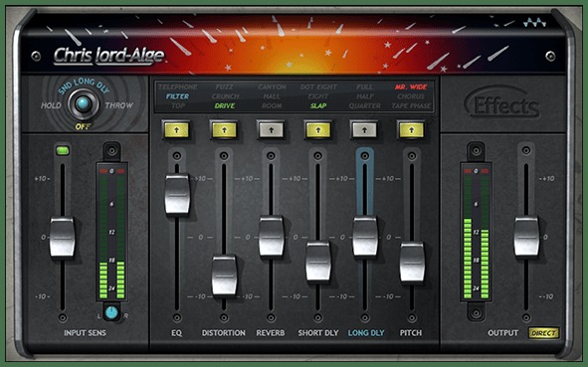Toggle the Pitch arrow button
Image resolution: width=588 pixels, height=367 pixels.
pyautogui.click(x=411, y=130)
